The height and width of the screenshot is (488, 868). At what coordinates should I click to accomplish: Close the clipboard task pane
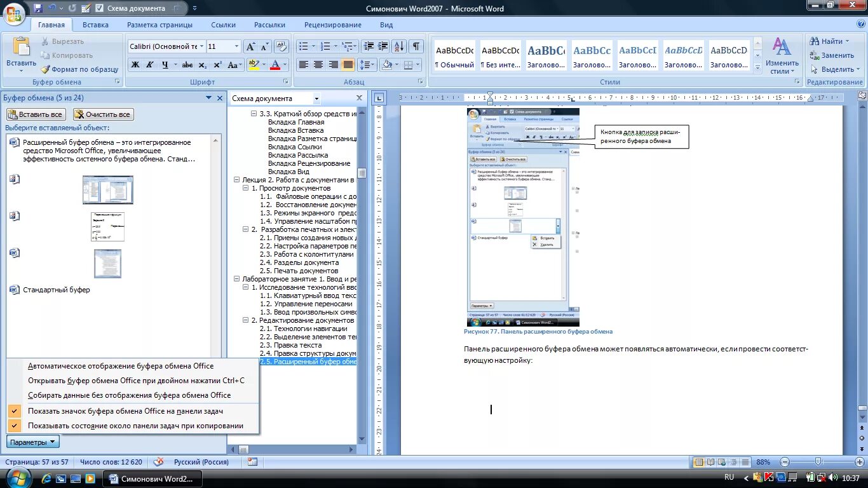(220, 98)
